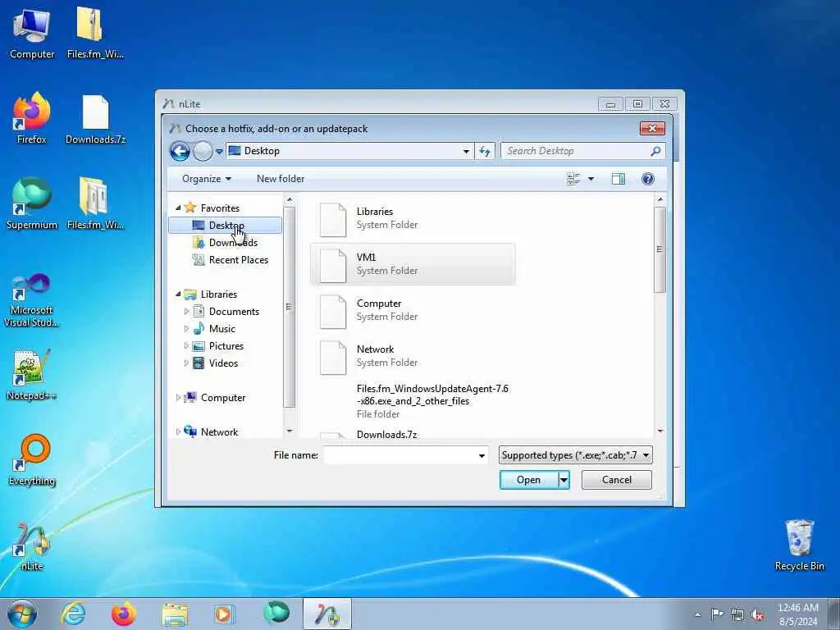Select Desktop under Favorites
This screenshot has height=630, width=840.
(x=226, y=225)
